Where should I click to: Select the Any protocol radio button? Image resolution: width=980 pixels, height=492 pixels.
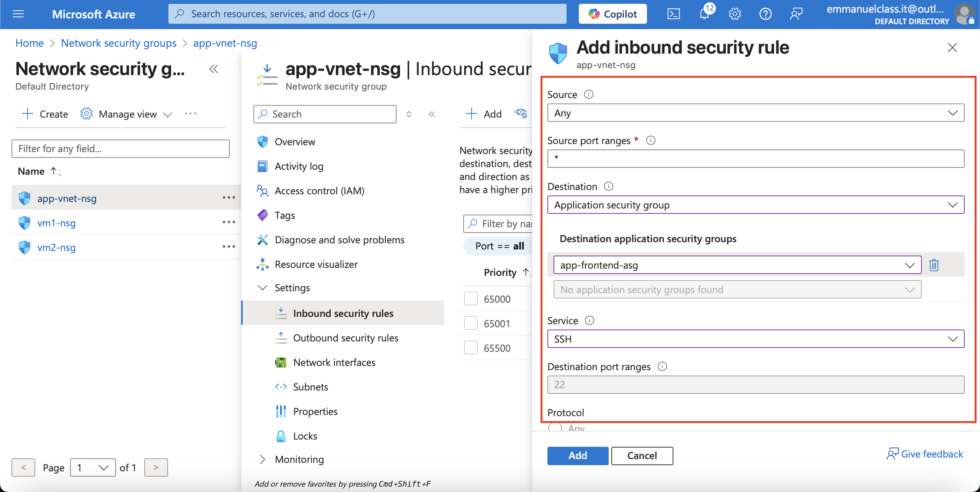point(555,427)
